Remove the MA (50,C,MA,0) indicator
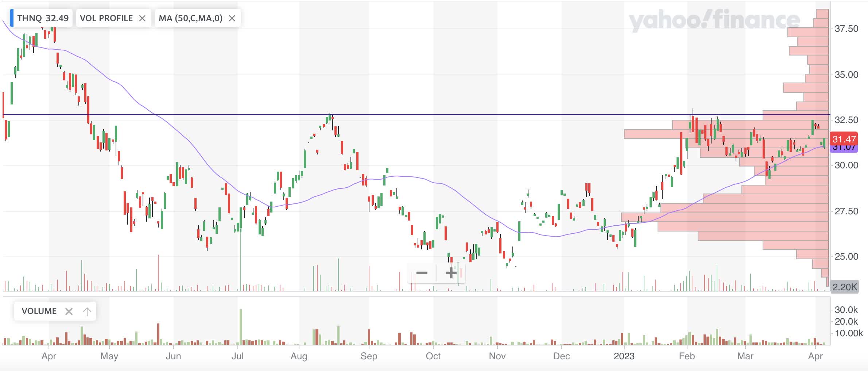The height and width of the screenshot is (371, 868). coord(232,18)
